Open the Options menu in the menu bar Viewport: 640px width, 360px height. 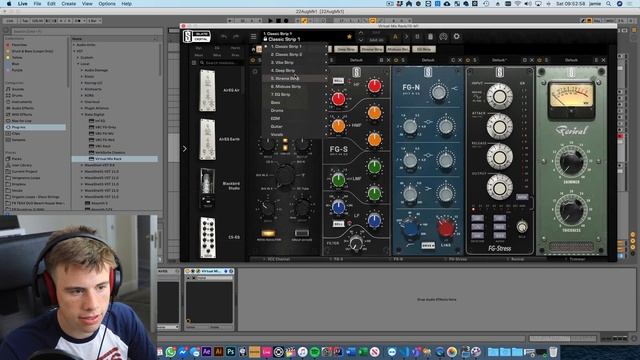[107, 4]
